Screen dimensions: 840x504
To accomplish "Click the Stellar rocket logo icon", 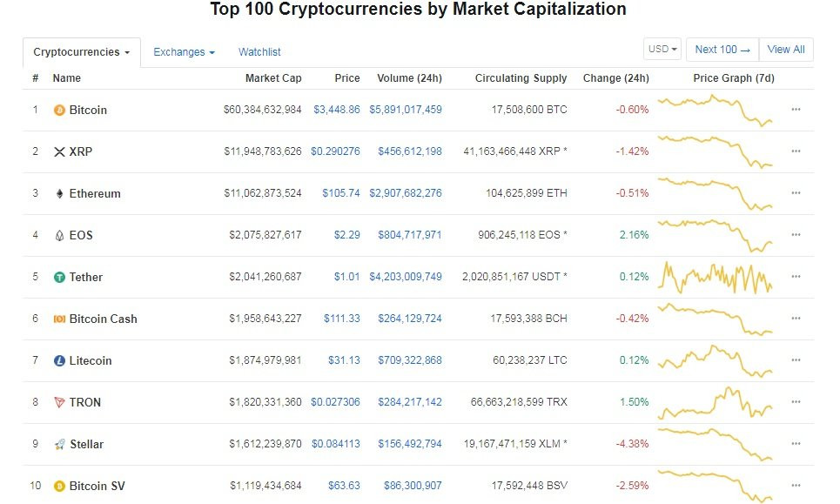I will pos(59,445).
